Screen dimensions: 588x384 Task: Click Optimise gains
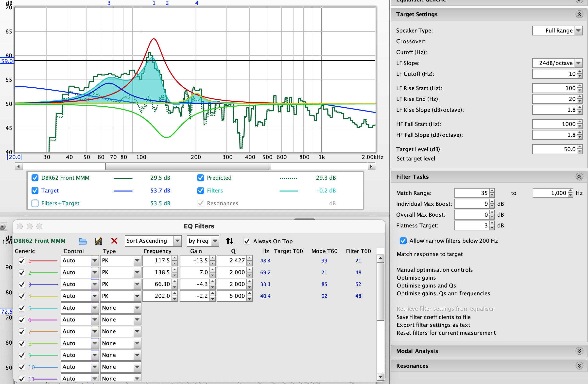coord(416,278)
